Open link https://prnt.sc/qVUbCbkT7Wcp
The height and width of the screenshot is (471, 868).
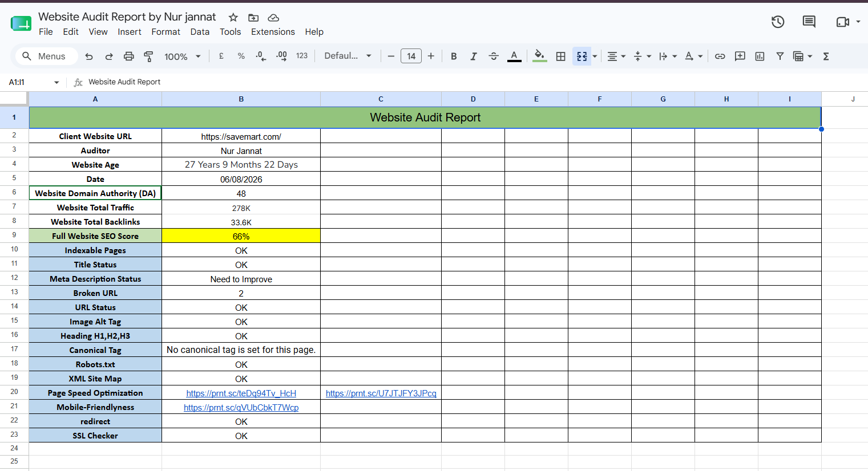[x=241, y=408]
